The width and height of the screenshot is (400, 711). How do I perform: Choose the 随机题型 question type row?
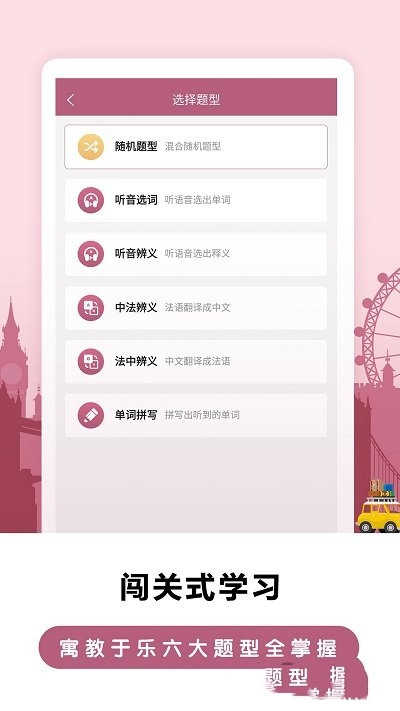pyautogui.click(x=196, y=147)
